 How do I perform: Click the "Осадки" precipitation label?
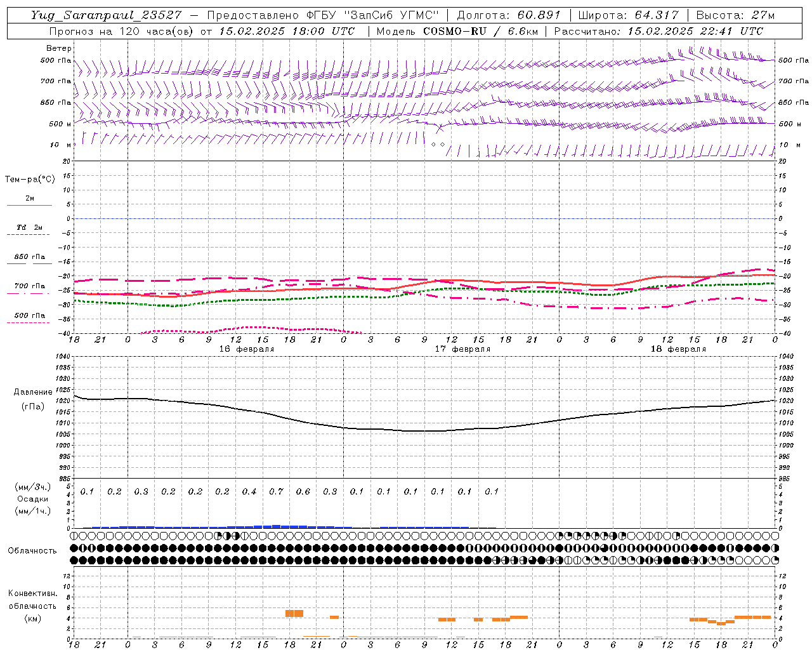33,500
